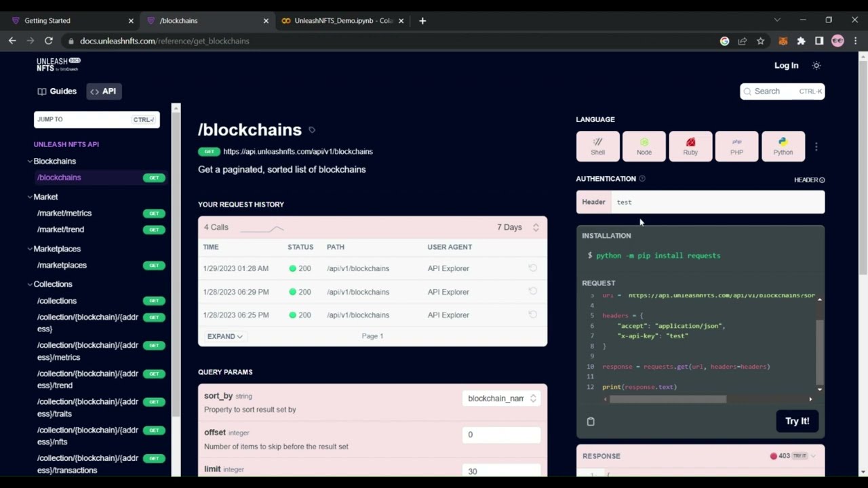Viewport: 868px width, 488px height.
Task: Click the code block vertical scrollbar
Action: pyautogui.click(x=819, y=351)
